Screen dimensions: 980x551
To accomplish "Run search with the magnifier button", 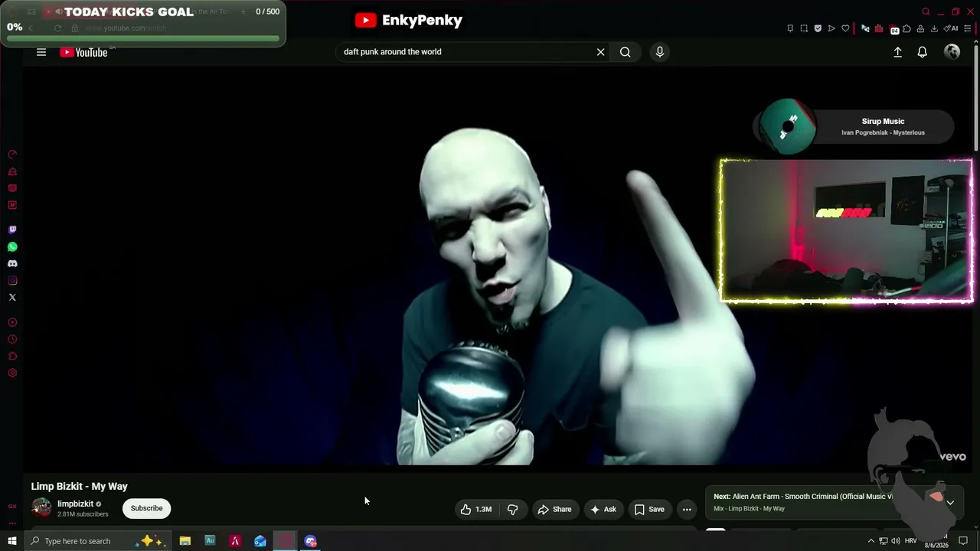I will pyautogui.click(x=626, y=52).
